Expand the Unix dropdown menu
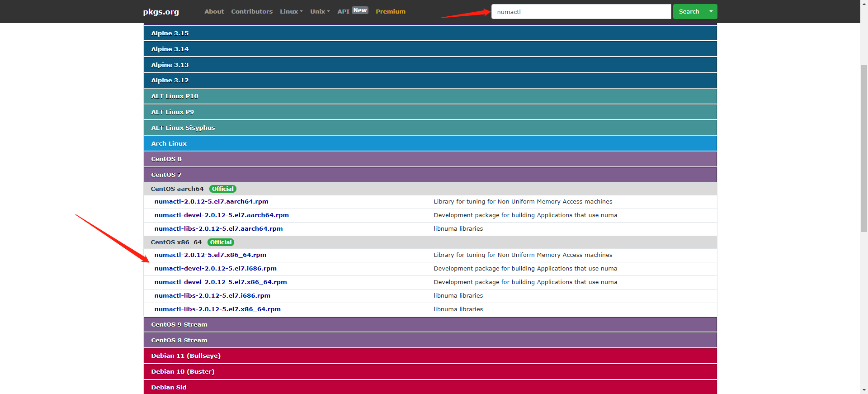868x394 pixels. (320, 12)
